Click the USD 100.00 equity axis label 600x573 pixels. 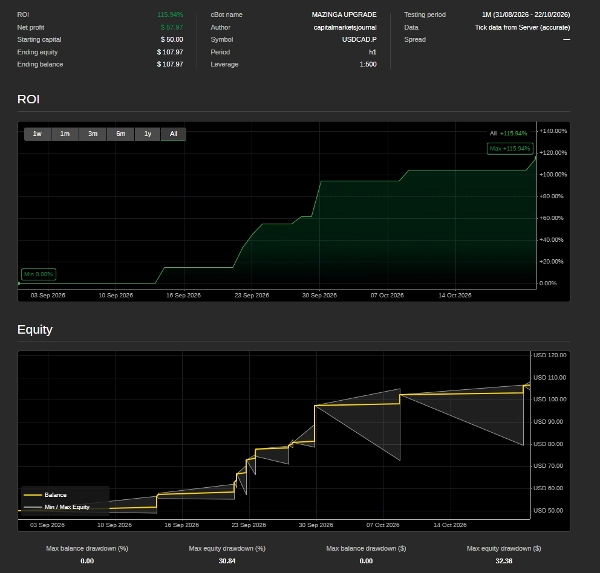(x=550, y=399)
